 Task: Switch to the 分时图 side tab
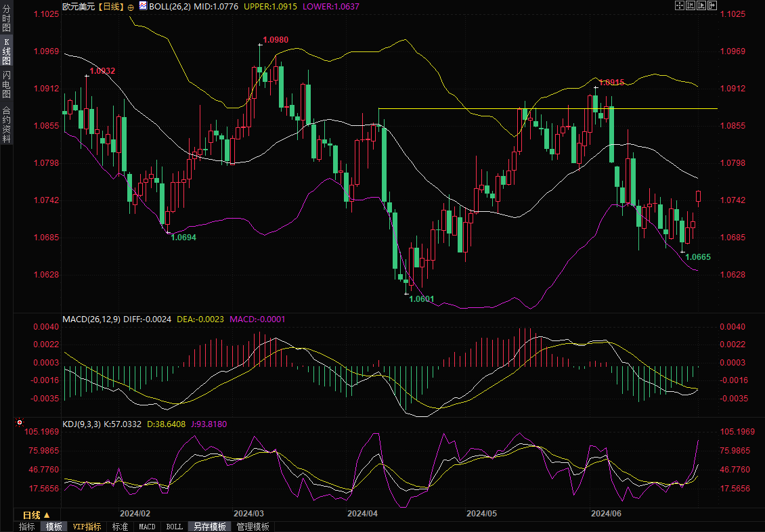pos(6,15)
